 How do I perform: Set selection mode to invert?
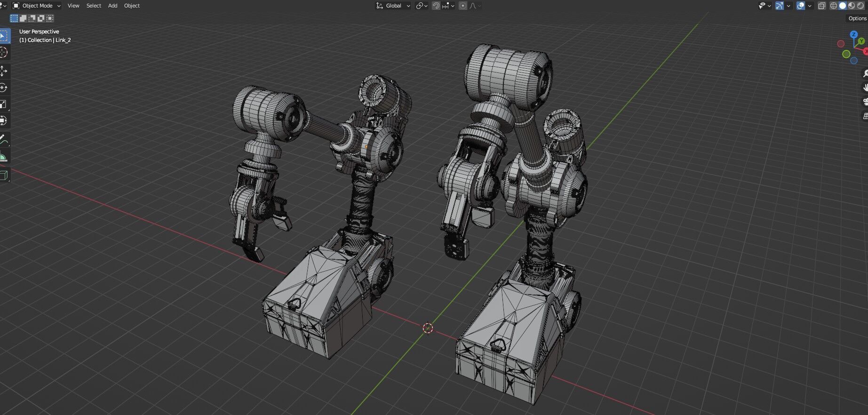(41, 18)
